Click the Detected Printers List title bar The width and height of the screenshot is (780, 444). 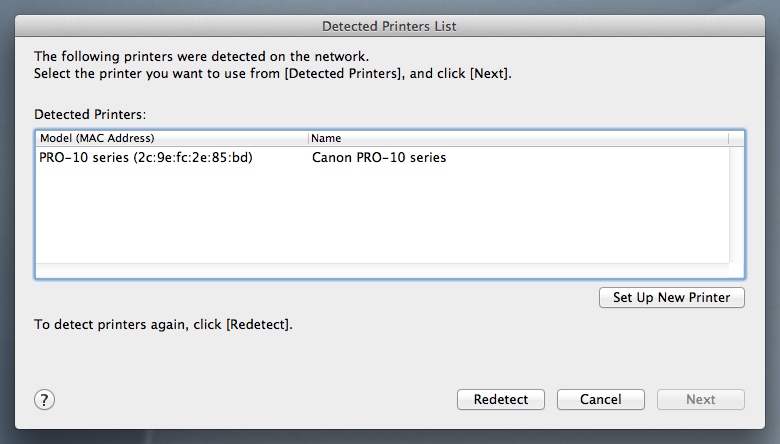click(x=390, y=24)
